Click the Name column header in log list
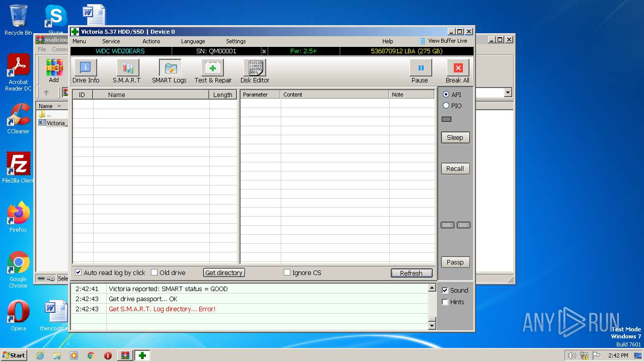644x362 pixels. tap(151, 95)
